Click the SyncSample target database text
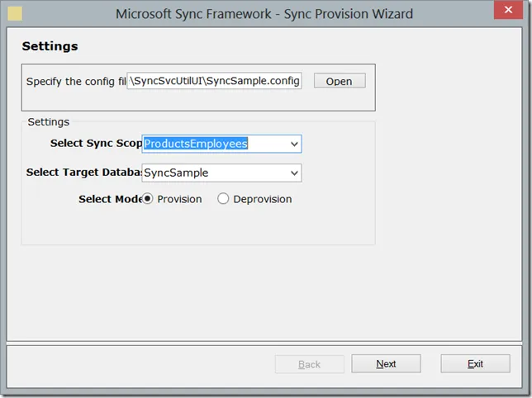Viewport: 532px width, 398px height. 176,173
